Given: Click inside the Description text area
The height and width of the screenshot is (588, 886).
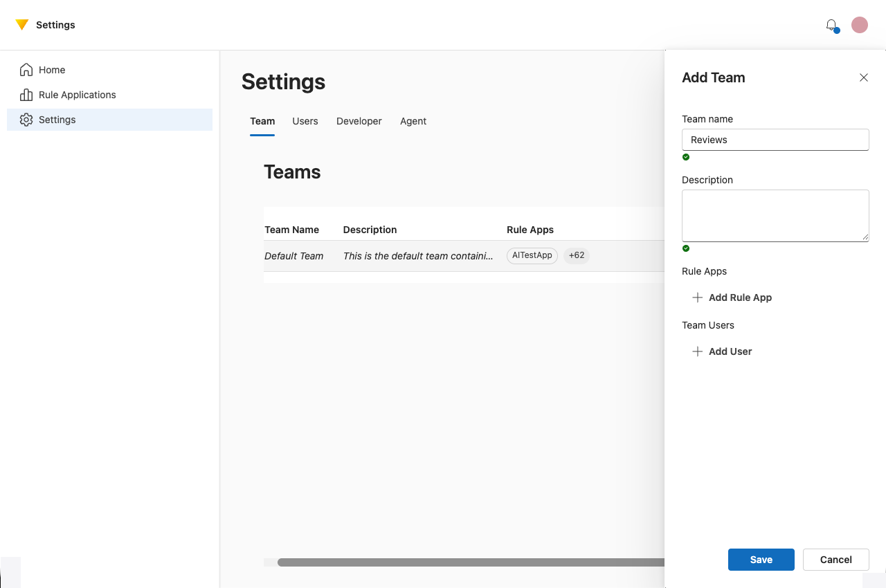Looking at the screenshot, I should [775, 215].
